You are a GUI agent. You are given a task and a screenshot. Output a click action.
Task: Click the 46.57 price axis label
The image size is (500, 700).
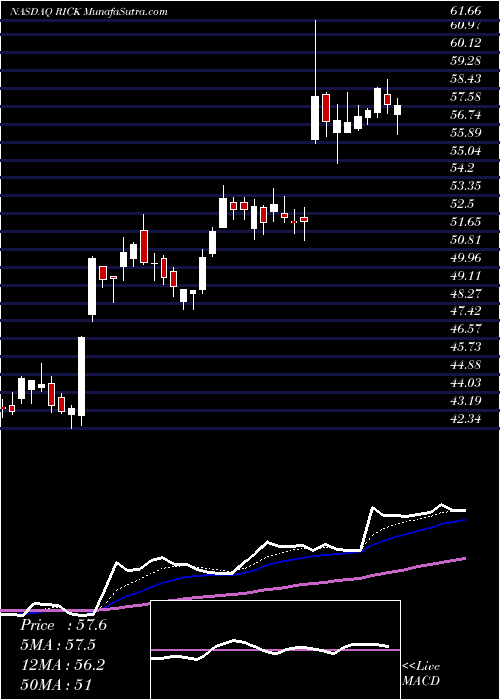point(466,329)
